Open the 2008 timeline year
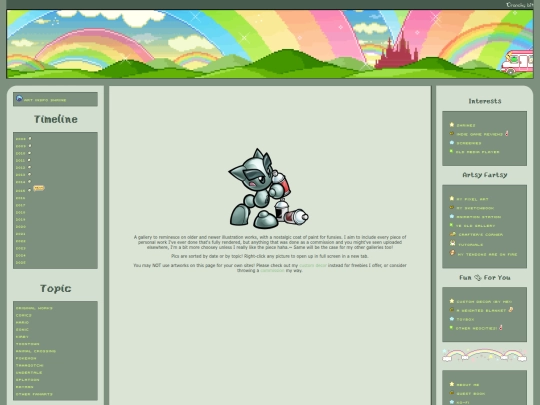This screenshot has width=540, height=405. (21, 139)
